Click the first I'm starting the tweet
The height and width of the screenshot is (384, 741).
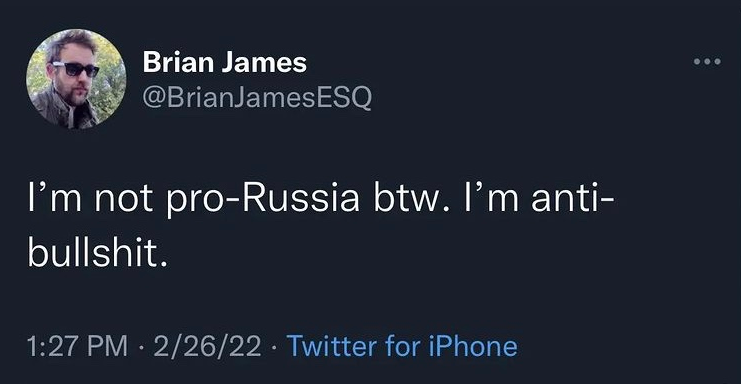tap(54, 200)
